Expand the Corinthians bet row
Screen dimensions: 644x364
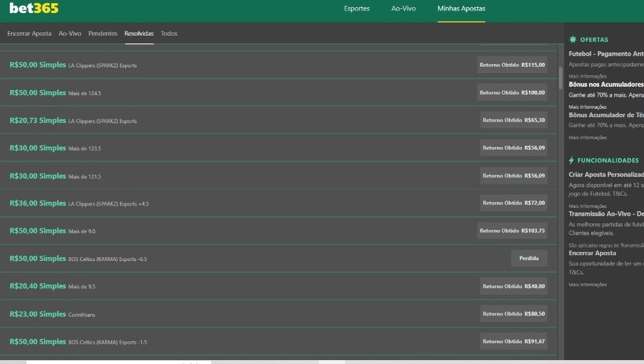pyautogui.click(x=279, y=314)
